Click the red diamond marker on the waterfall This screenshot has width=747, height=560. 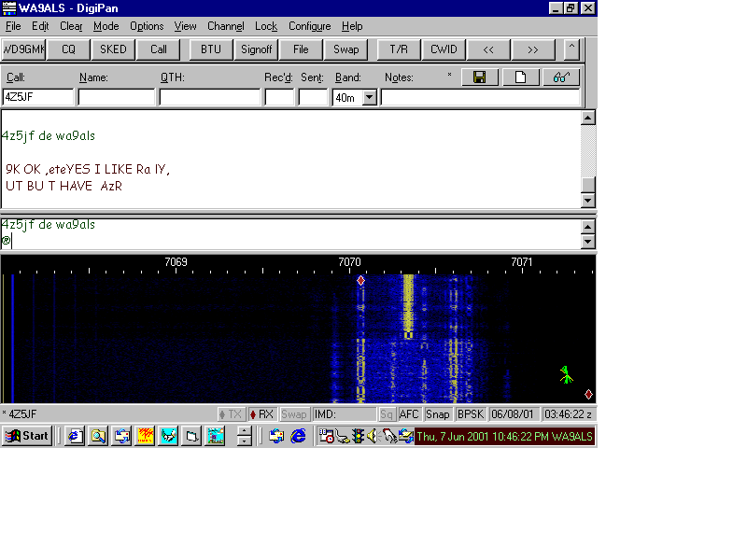click(x=360, y=281)
